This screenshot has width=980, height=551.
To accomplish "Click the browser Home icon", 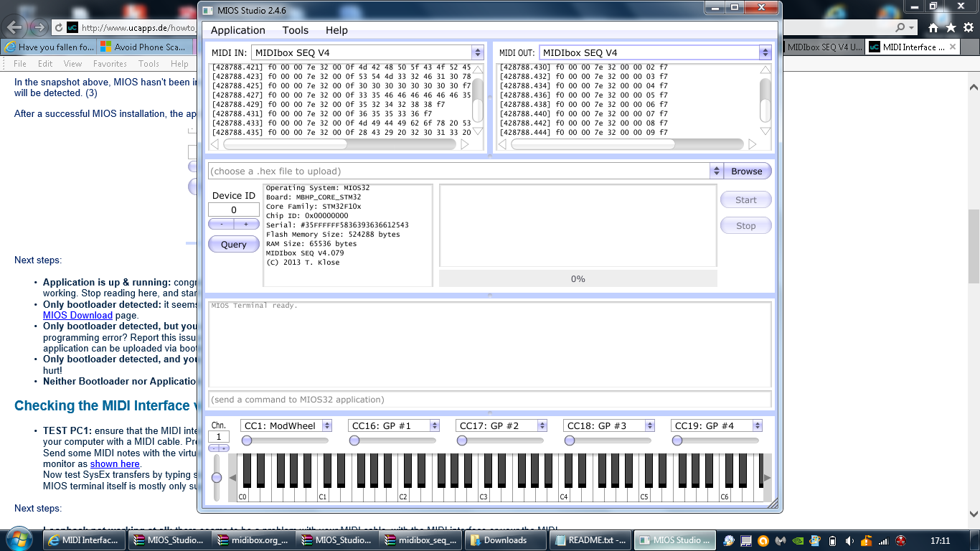I will coord(933,27).
